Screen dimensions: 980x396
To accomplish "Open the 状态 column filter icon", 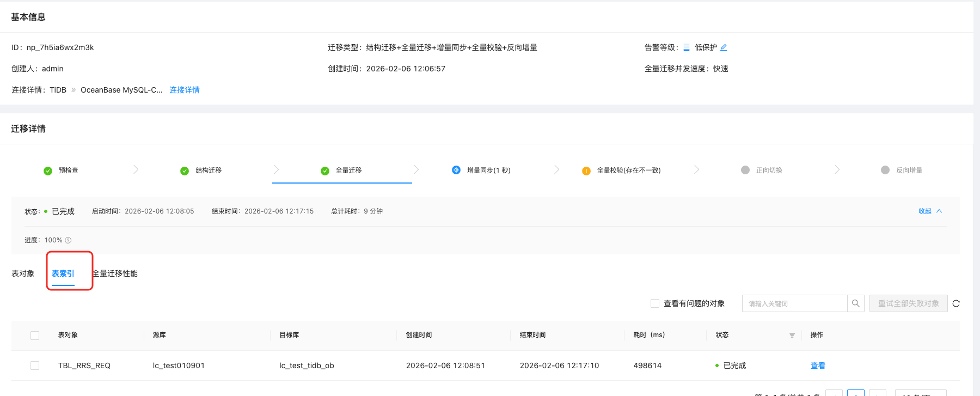I will point(792,335).
